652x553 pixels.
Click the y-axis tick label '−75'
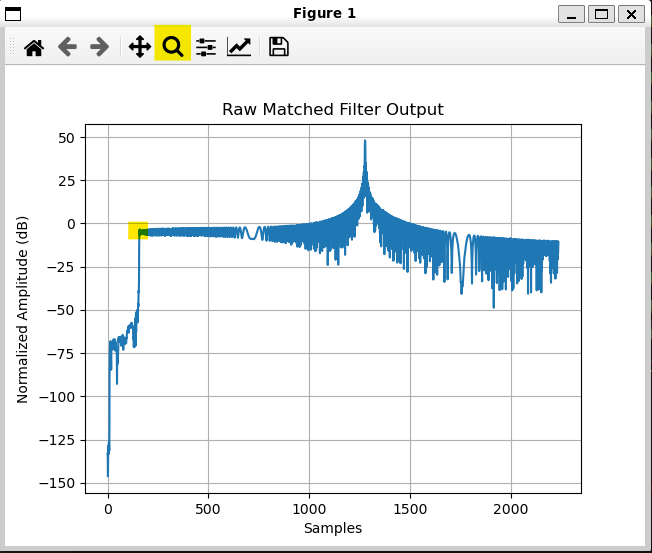coord(61,354)
